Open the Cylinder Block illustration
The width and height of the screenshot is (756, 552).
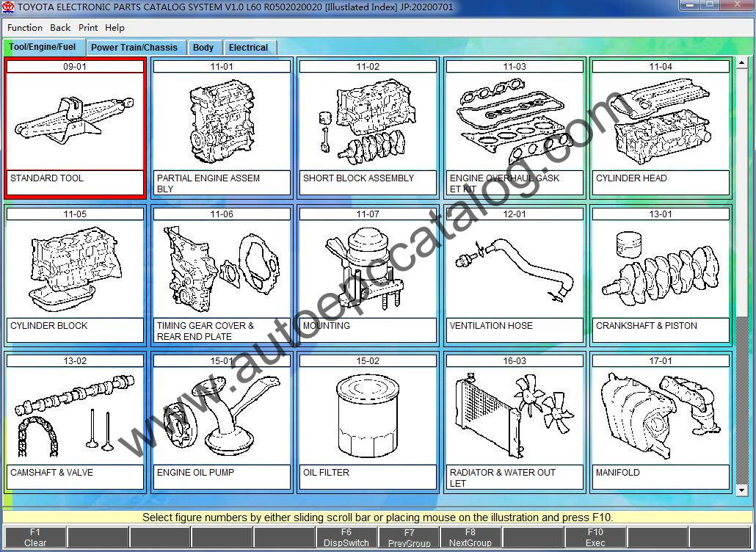[75, 269]
